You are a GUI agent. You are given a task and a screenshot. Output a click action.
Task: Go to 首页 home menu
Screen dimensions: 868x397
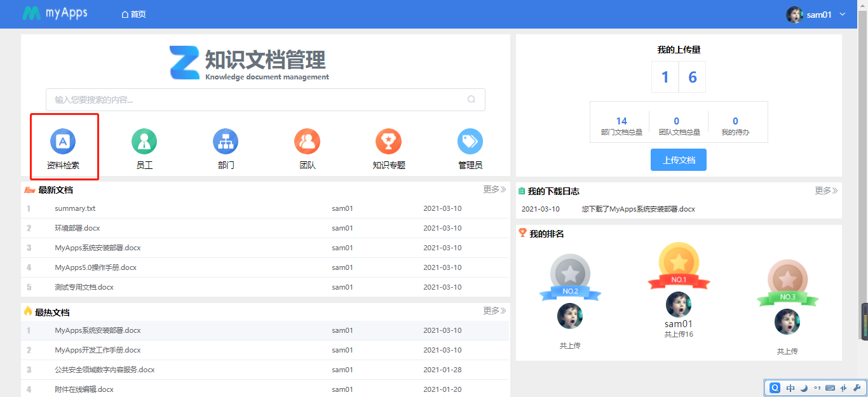pyautogui.click(x=133, y=14)
